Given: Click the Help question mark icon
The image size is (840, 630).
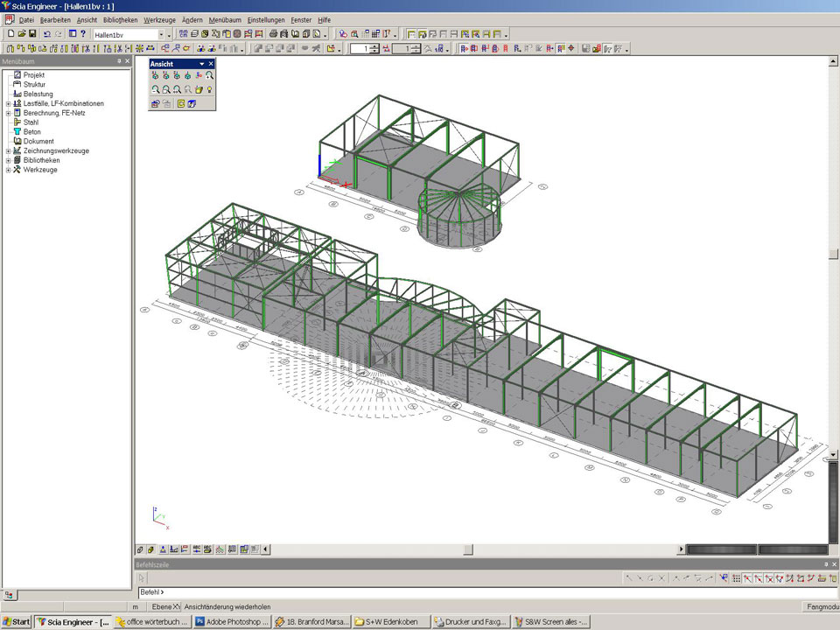Looking at the screenshot, I should click(x=83, y=34).
